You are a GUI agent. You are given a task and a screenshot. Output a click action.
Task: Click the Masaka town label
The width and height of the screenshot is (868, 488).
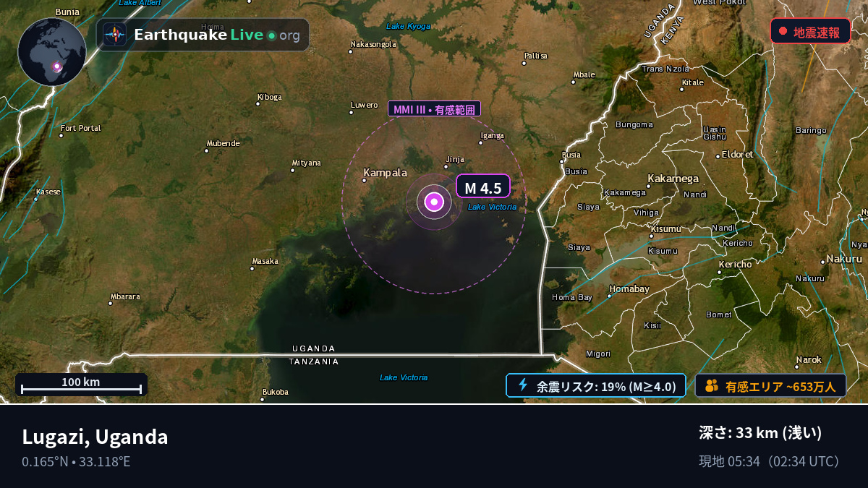pyautogui.click(x=265, y=261)
